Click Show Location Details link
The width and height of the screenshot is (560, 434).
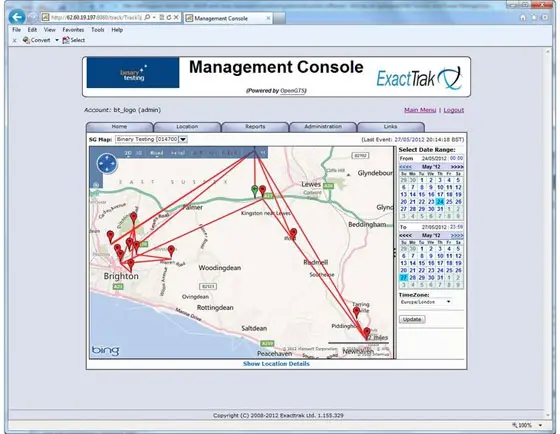click(x=276, y=364)
